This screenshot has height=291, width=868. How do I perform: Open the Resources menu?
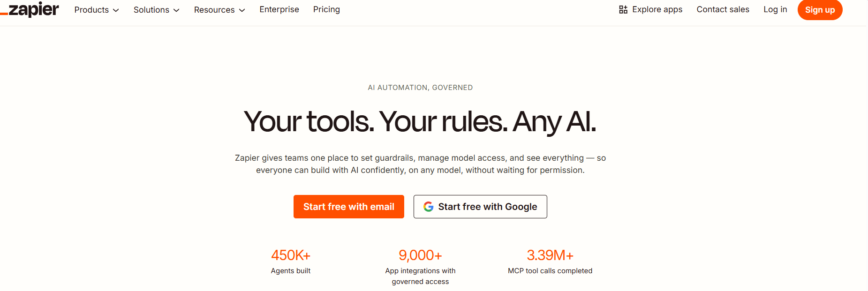pos(214,10)
